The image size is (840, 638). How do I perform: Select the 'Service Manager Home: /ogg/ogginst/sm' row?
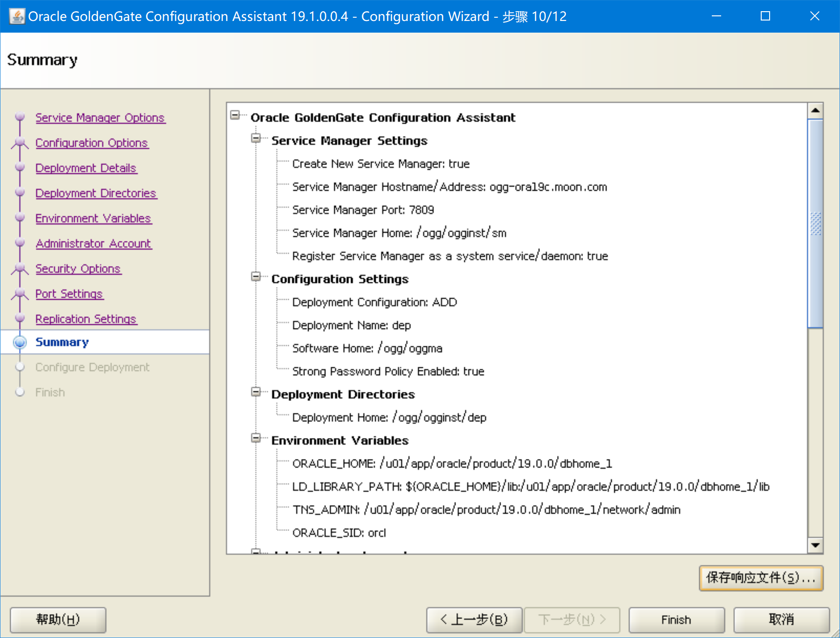[399, 233]
